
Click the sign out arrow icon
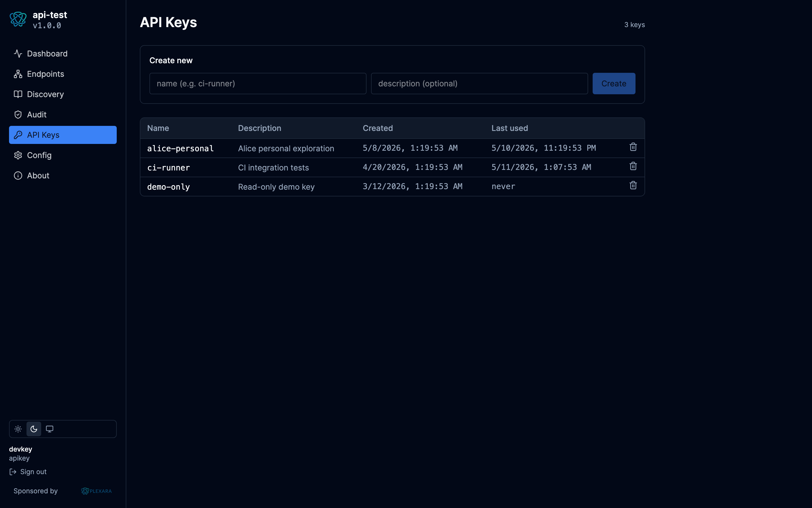13,472
